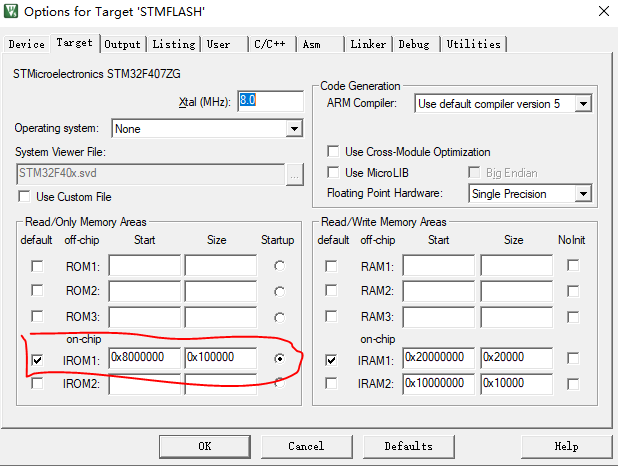Click IRAM2 Size field 0x10000
The height and width of the screenshot is (466, 618).
[x=516, y=384]
